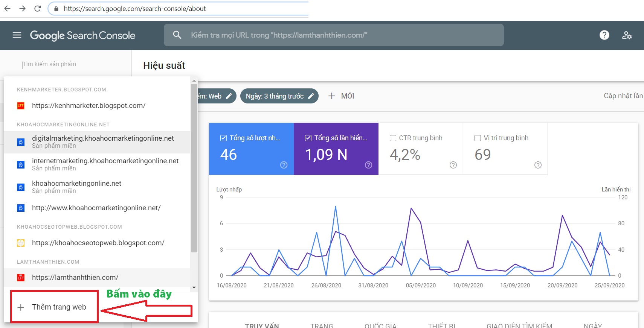644x328 pixels.
Task: Click the property list scrollbar thumb
Action: coord(194,168)
